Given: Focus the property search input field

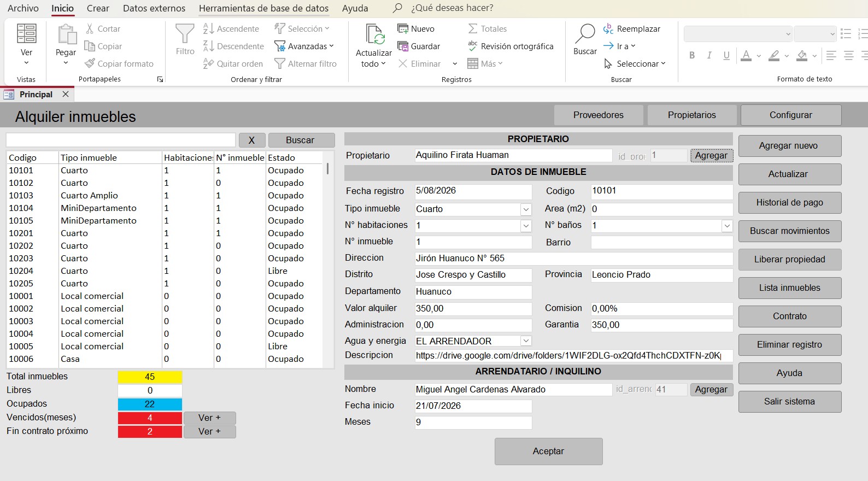Looking at the screenshot, I should [121, 140].
